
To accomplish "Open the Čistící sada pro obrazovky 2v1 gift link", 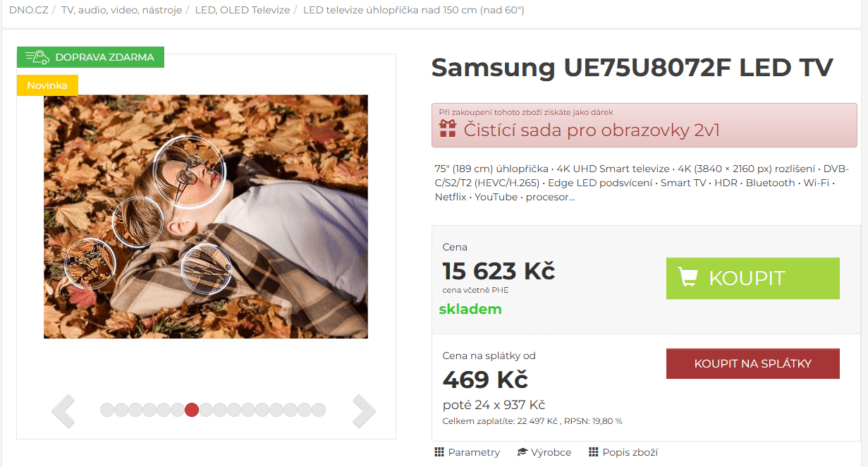I will point(592,131).
